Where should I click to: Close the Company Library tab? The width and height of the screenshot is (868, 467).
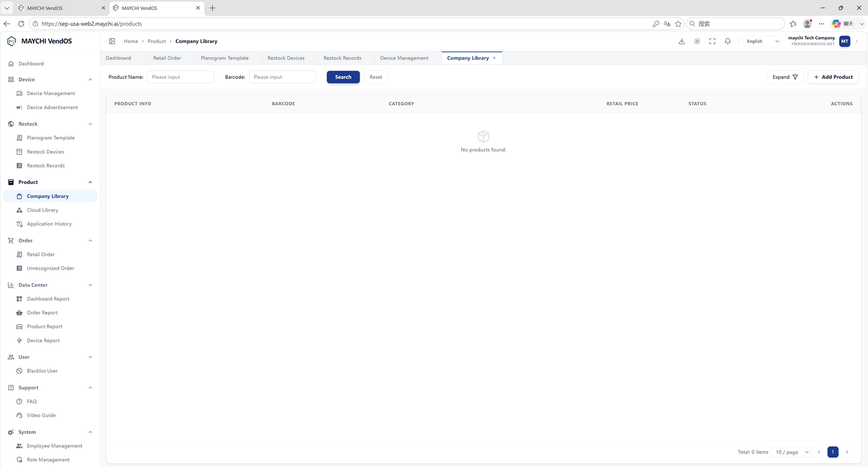click(494, 58)
